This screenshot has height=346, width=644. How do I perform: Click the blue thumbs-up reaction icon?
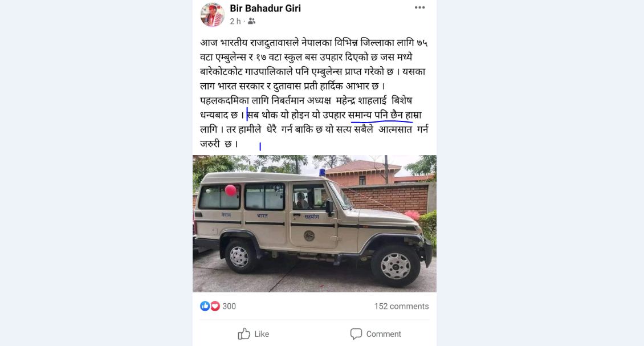click(205, 306)
